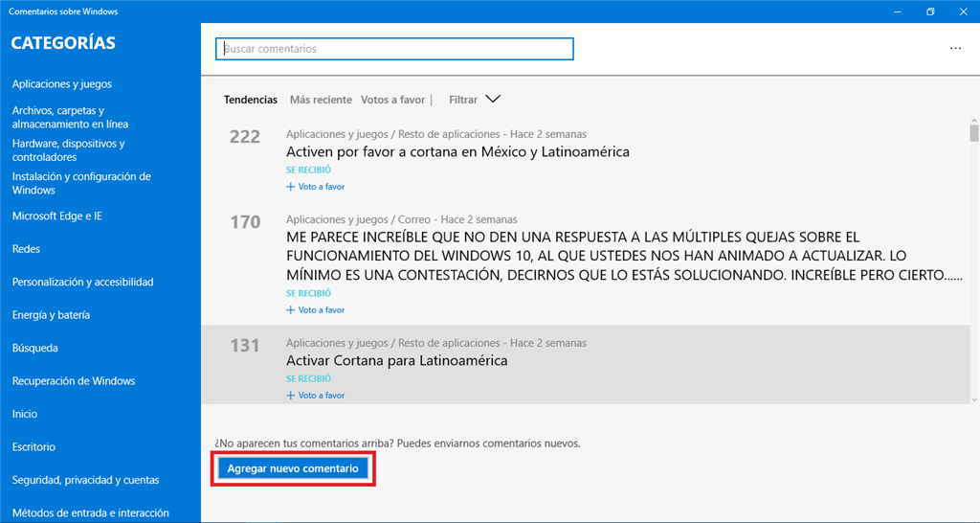Restore down the Comentarios sobre Windows window

[x=930, y=11]
